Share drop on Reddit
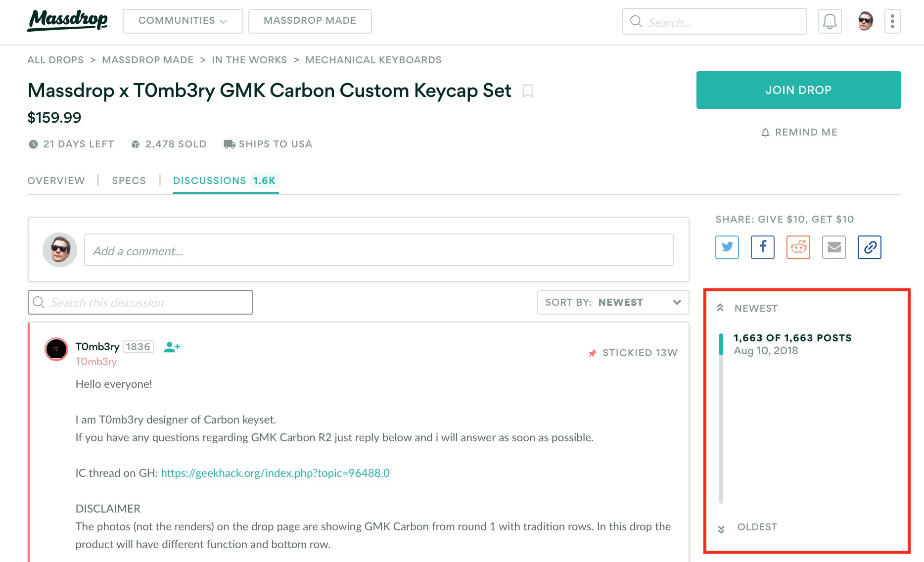The height and width of the screenshot is (562, 924). (x=798, y=247)
